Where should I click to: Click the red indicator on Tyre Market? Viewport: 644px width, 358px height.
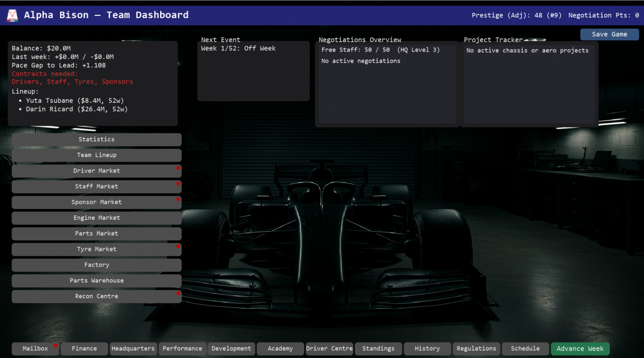pyautogui.click(x=178, y=246)
